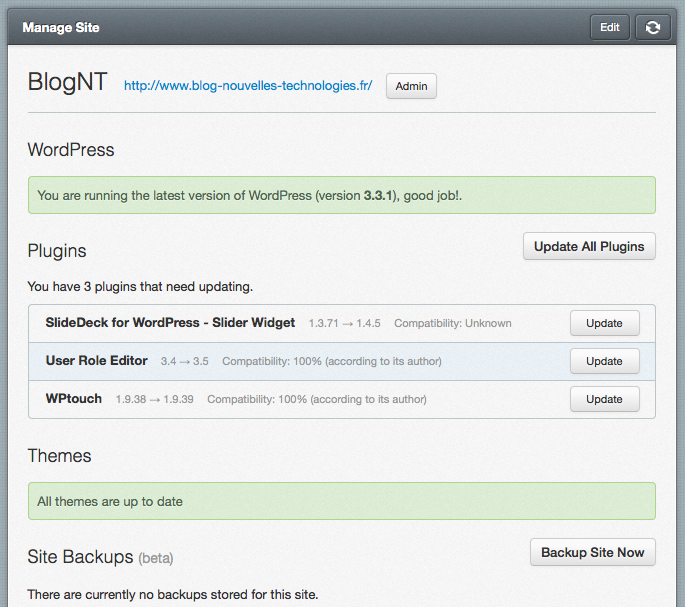Click the Backup Site Now button
The width and height of the screenshot is (685, 607).
tap(592, 552)
